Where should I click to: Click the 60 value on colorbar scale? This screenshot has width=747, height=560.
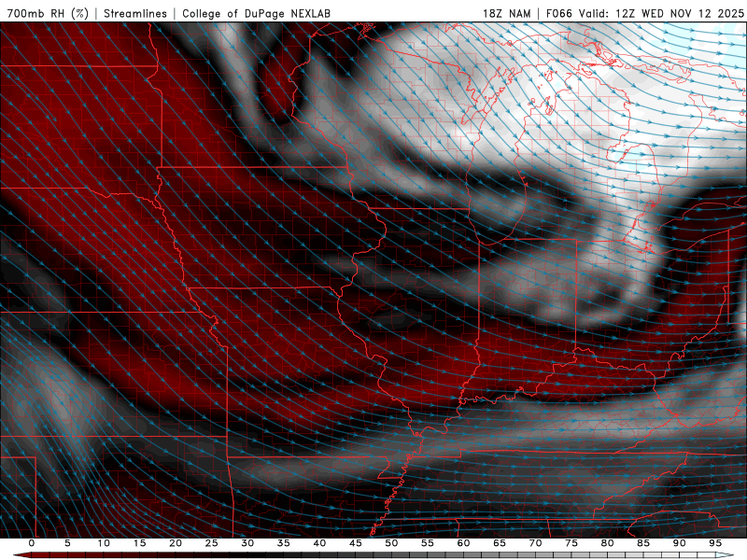[x=463, y=543]
